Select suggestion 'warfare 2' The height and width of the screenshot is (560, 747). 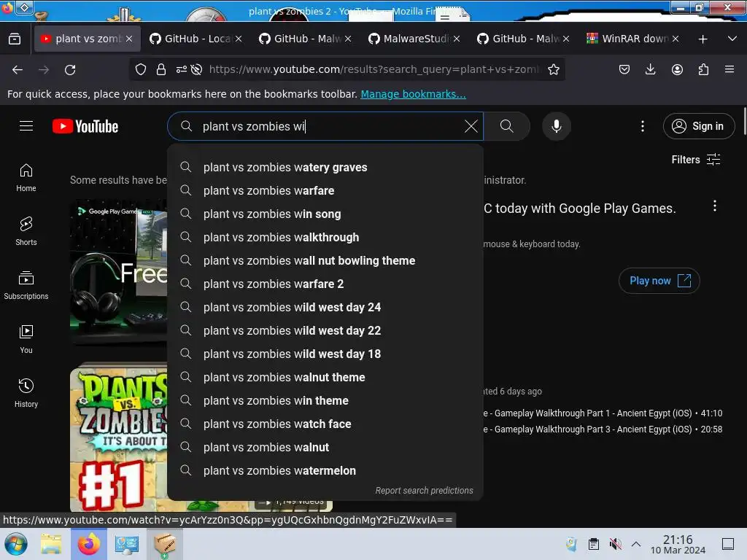pyautogui.click(x=325, y=284)
